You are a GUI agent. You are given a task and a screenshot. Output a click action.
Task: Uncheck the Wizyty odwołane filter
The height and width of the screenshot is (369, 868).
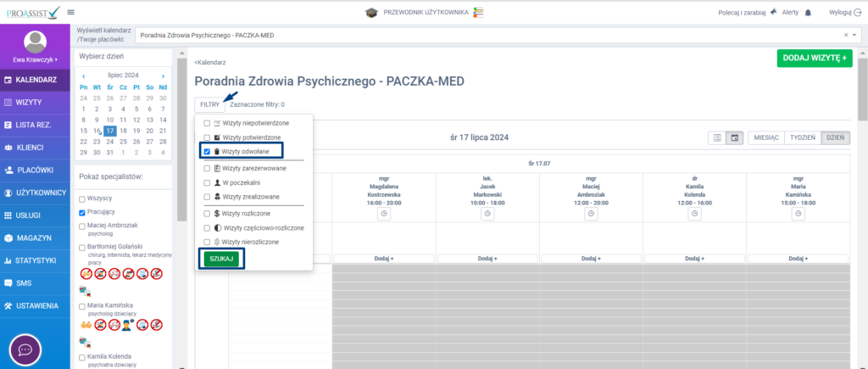[x=207, y=151]
